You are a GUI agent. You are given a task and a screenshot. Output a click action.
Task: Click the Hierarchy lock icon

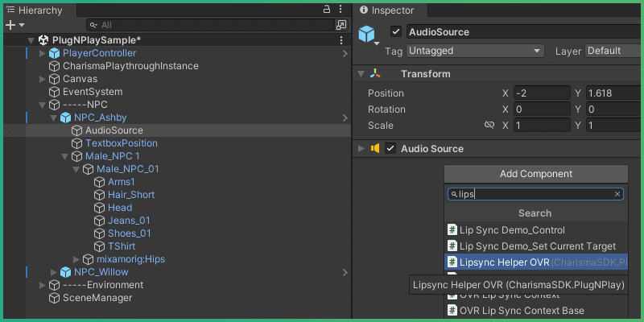pyautogui.click(x=326, y=9)
